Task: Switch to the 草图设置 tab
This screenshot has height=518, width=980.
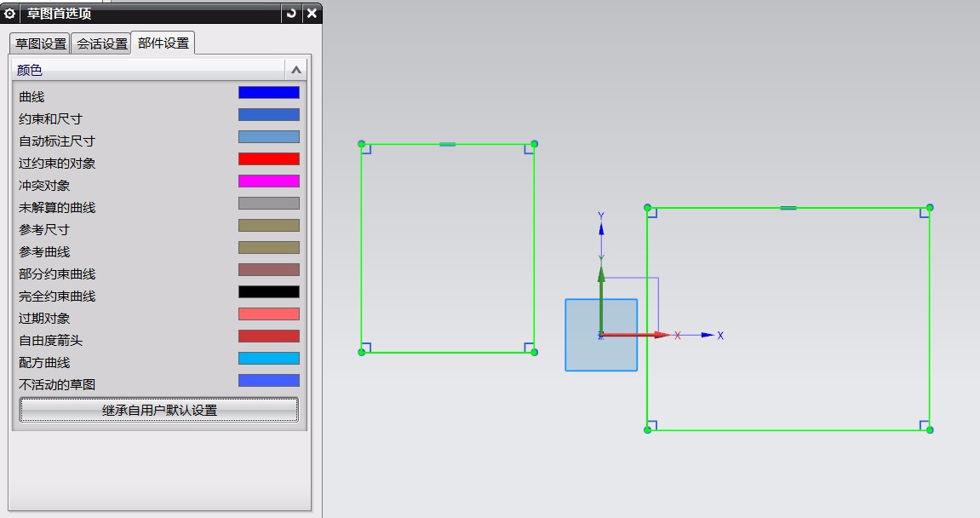Action: 40,43
